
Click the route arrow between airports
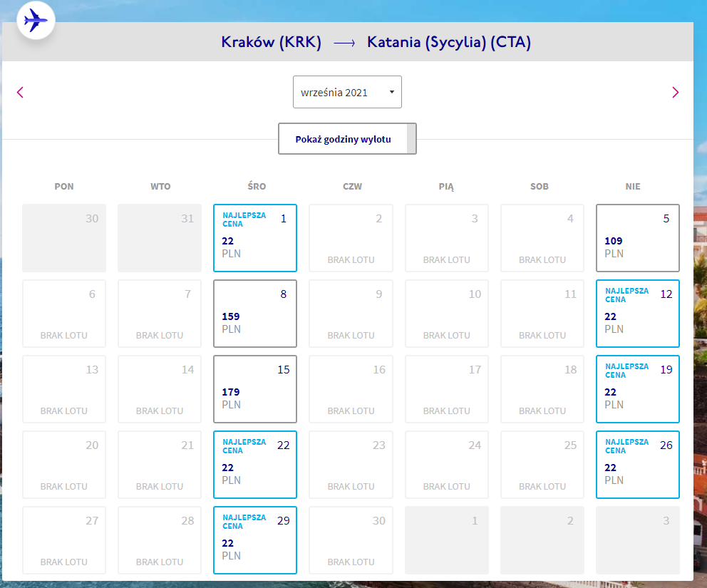[x=344, y=43]
